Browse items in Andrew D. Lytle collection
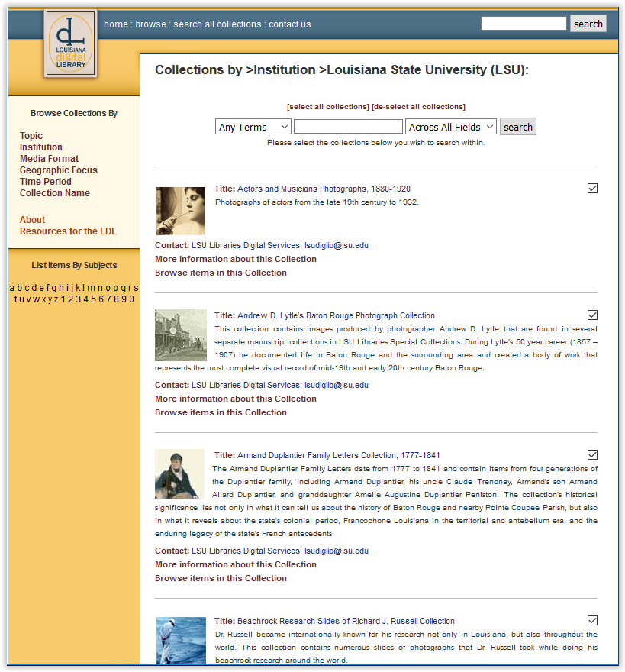Viewport: 625px width, 672px height. (x=221, y=412)
